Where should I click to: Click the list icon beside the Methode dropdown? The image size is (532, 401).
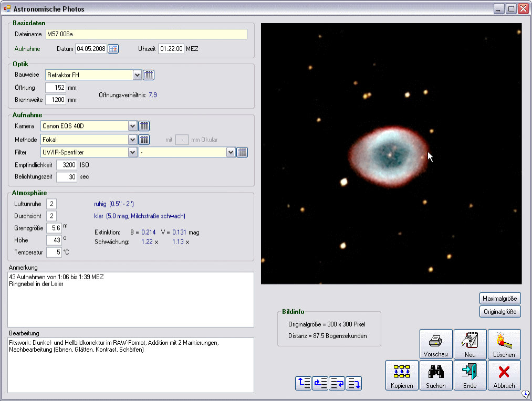(144, 140)
